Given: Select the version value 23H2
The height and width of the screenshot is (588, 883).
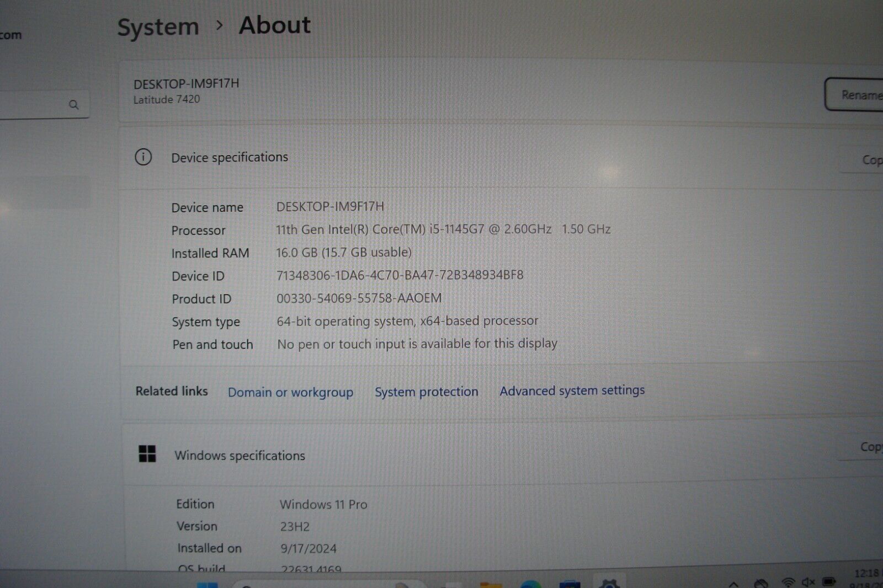Looking at the screenshot, I should tap(295, 527).
